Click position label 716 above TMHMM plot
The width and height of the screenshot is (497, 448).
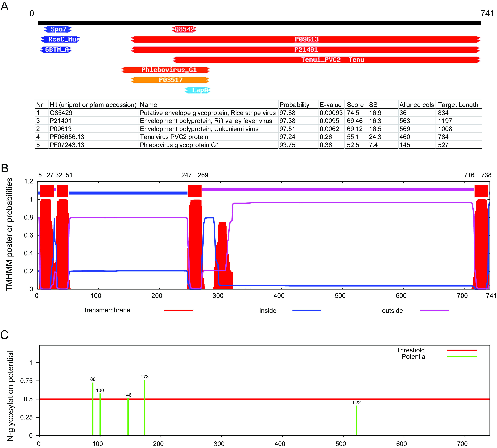click(x=469, y=175)
